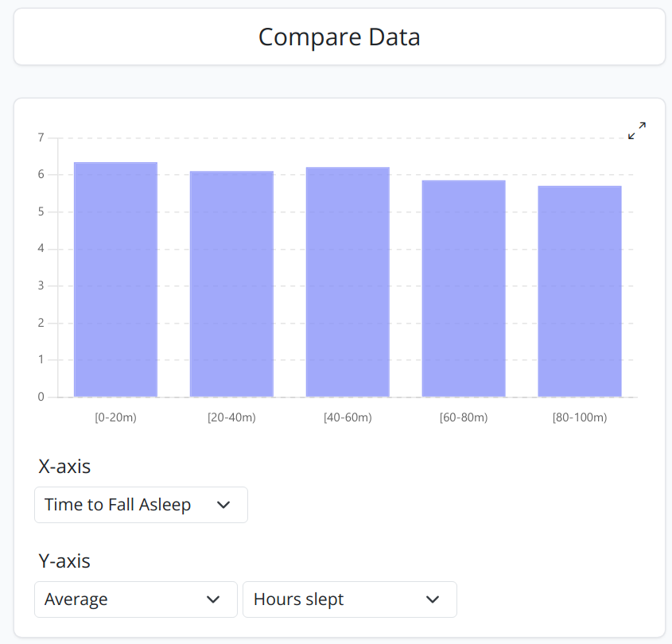
Task: Open the Average aggregation dropdown
Action: (x=135, y=599)
